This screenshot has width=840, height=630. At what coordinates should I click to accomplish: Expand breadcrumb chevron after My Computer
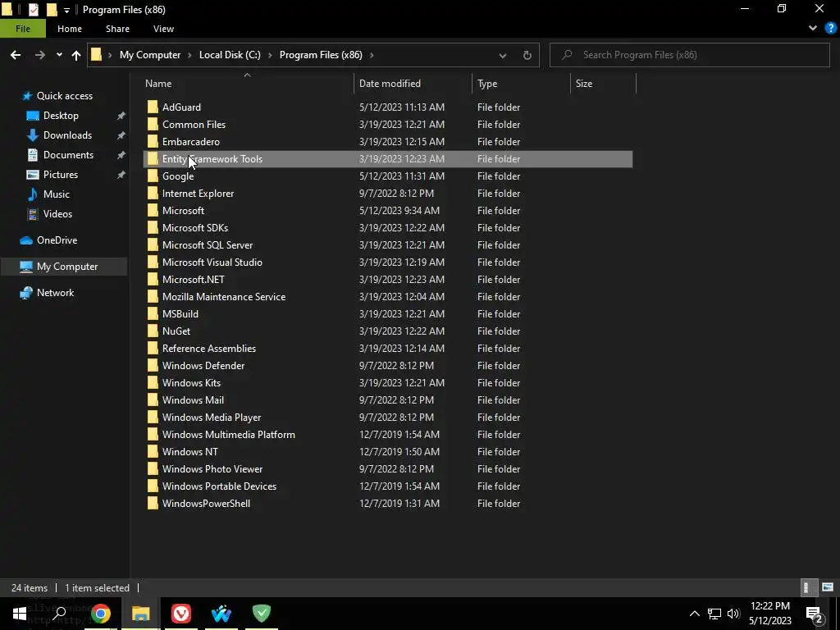[x=189, y=55]
